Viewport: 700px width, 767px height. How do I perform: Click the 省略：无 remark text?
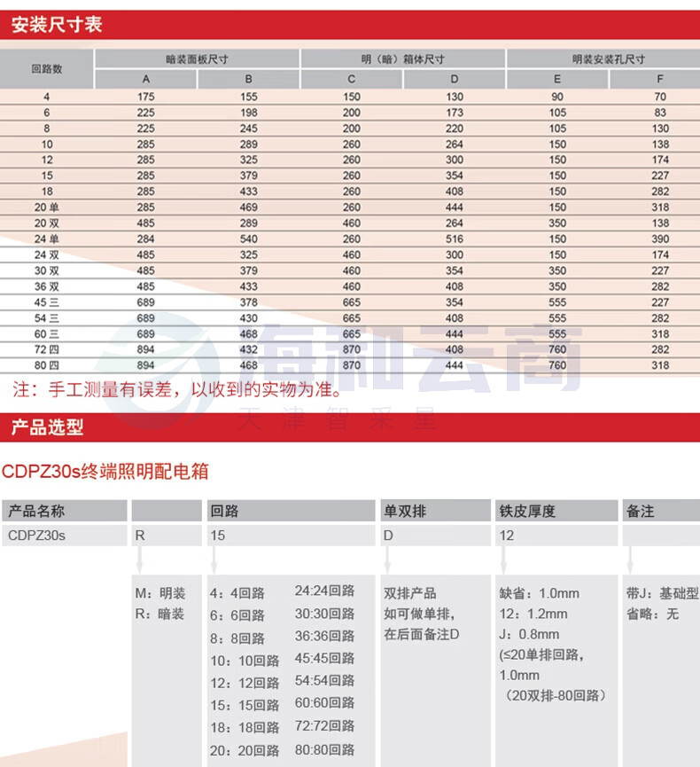click(x=652, y=614)
